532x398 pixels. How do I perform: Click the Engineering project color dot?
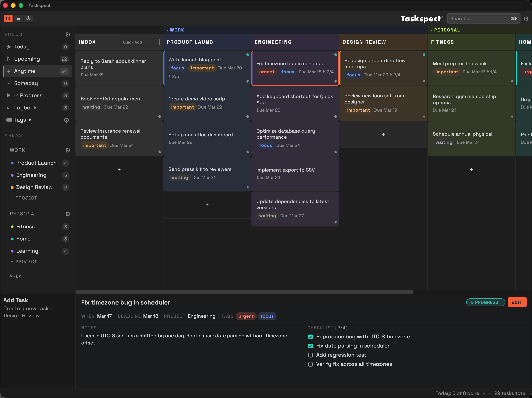coord(12,175)
